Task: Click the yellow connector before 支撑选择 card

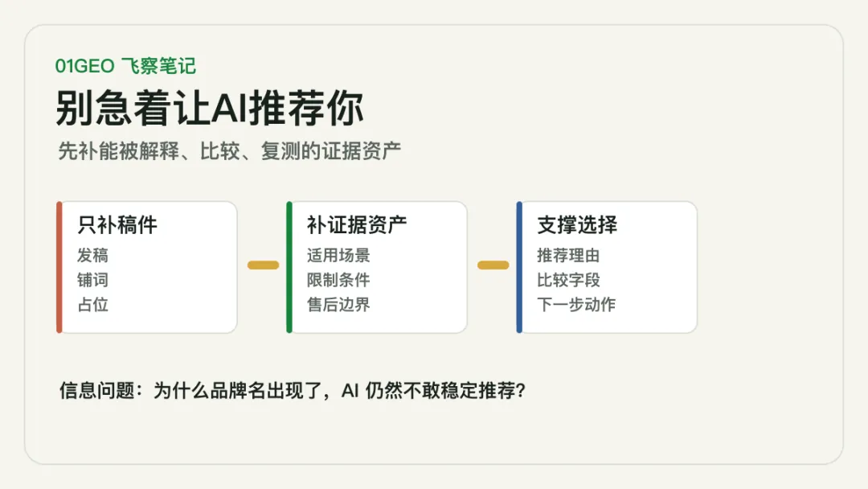Action: click(493, 265)
